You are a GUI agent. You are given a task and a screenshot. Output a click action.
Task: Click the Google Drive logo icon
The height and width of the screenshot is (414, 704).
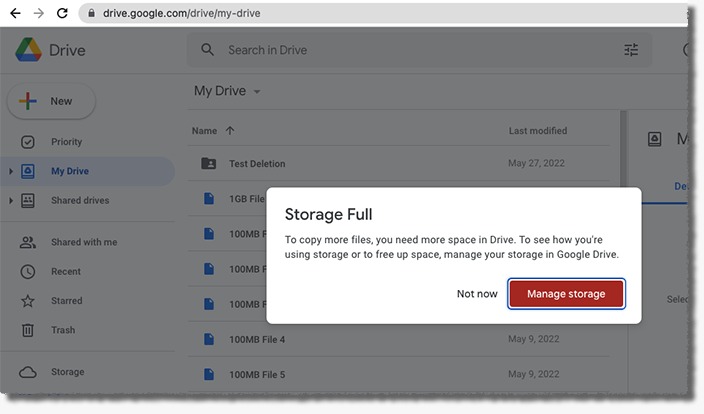pos(27,50)
